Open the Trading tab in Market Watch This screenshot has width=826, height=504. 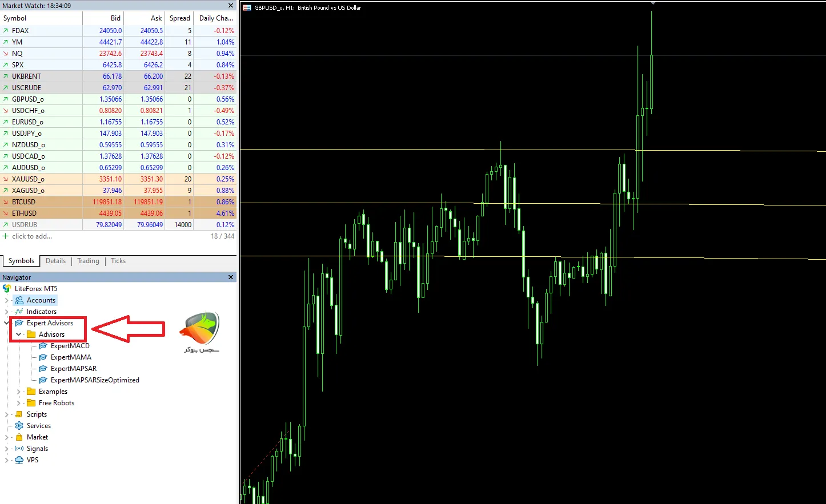(88, 261)
